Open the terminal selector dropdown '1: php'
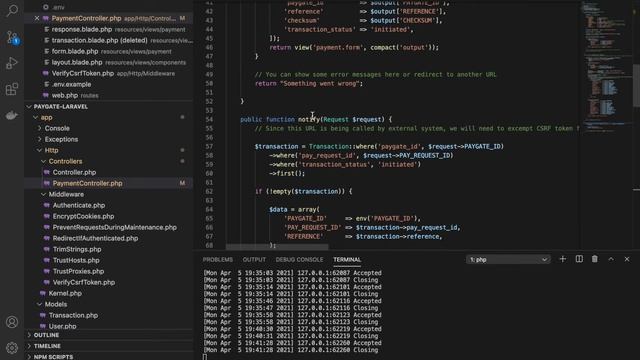 point(508,260)
